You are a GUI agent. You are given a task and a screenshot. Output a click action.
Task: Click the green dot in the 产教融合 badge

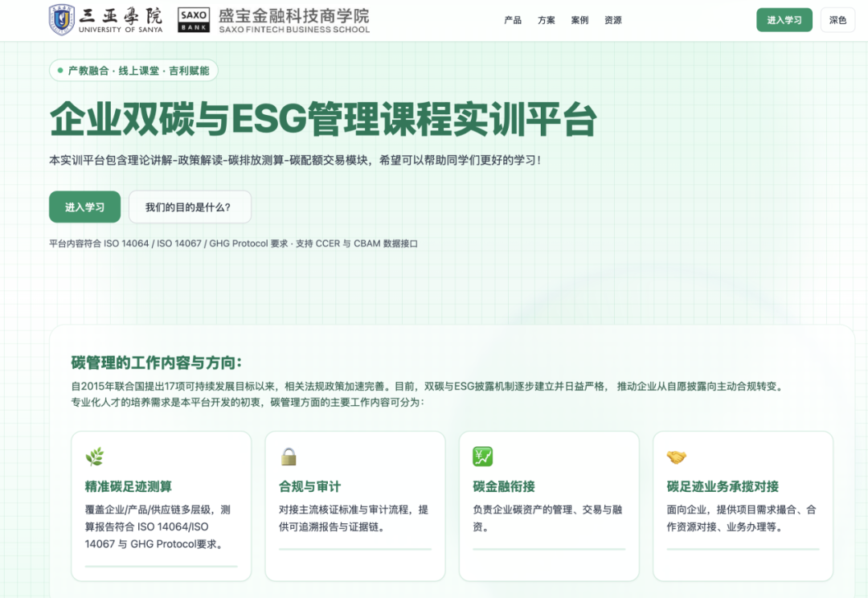click(60, 71)
